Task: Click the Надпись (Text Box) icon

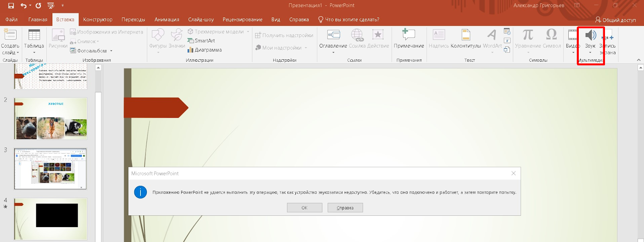Action: tap(438, 36)
